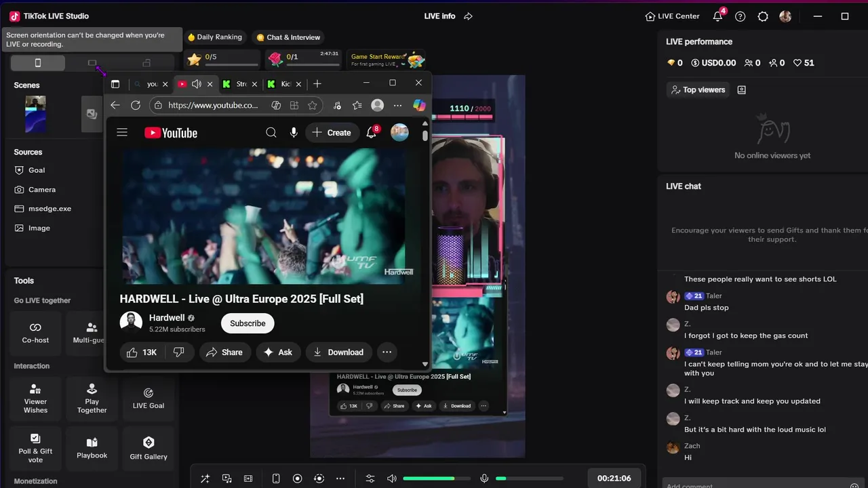Open LIVE info
The image size is (868, 488).
point(439,16)
